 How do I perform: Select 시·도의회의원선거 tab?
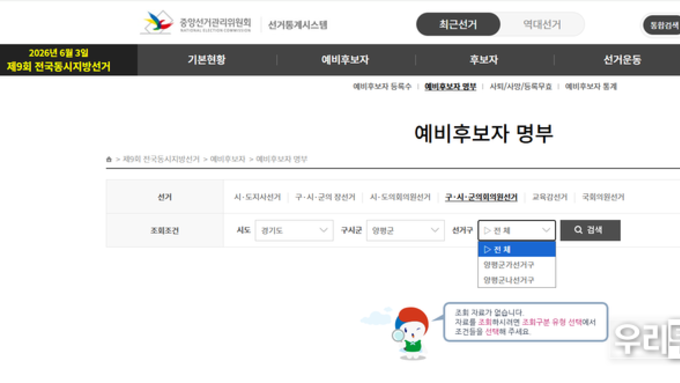pyautogui.click(x=400, y=197)
